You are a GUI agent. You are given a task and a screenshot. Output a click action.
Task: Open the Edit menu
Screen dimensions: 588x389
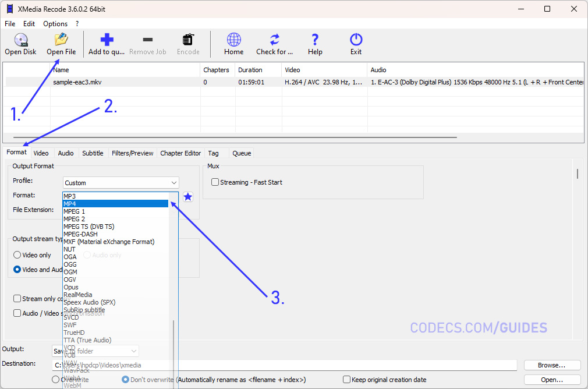pyautogui.click(x=29, y=24)
